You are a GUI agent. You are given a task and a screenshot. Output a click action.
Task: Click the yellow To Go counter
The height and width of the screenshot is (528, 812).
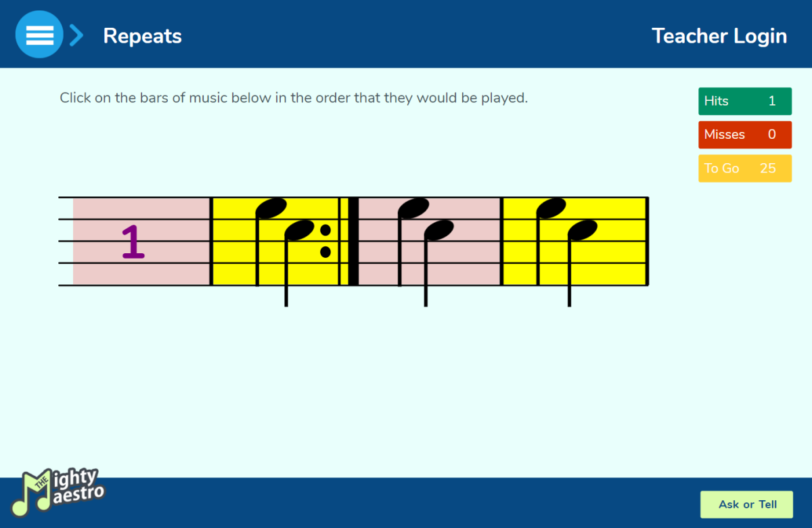[745, 168]
